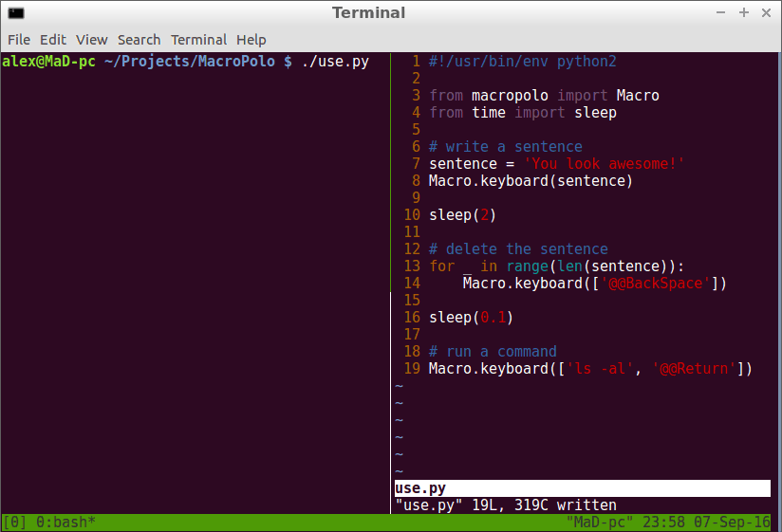Screen dimensions: 782x532
Task: Click the tmux session indicator [0]
Action: (x=14, y=523)
